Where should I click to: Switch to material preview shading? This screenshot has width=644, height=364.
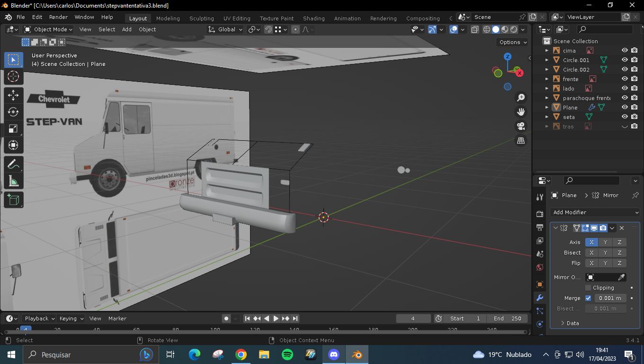505,29
